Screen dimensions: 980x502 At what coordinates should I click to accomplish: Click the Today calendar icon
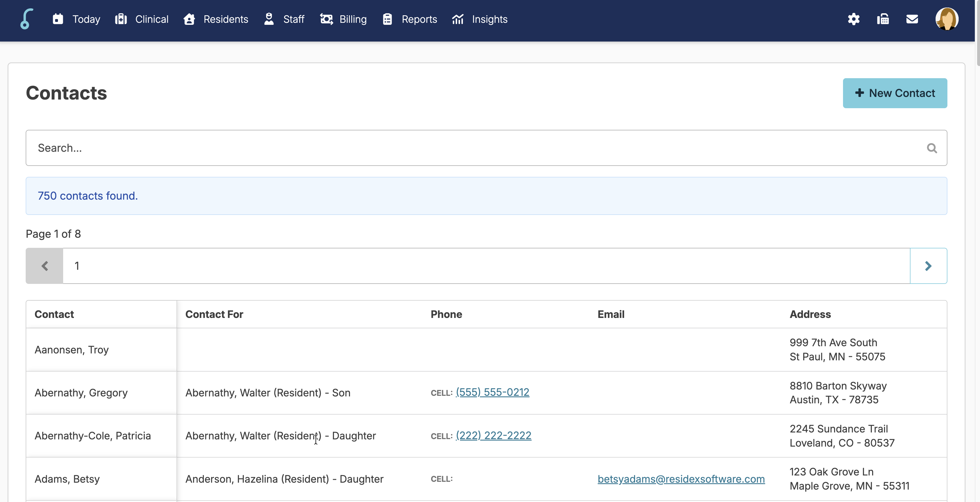(58, 19)
